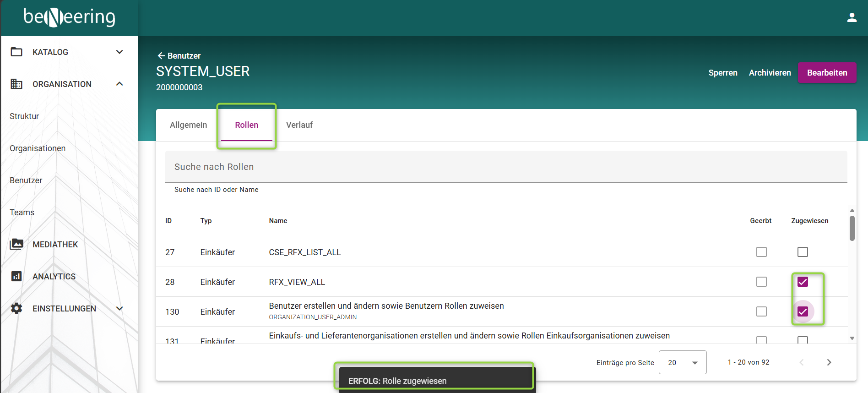Click the Archivieren link
The width and height of the screenshot is (868, 393).
click(x=770, y=73)
